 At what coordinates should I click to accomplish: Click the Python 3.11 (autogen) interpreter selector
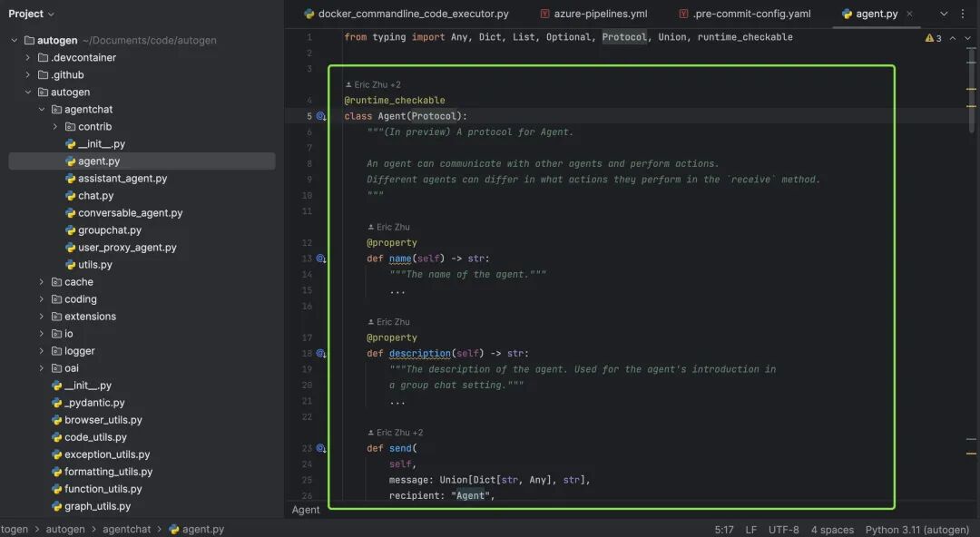pyautogui.click(x=916, y=530)
